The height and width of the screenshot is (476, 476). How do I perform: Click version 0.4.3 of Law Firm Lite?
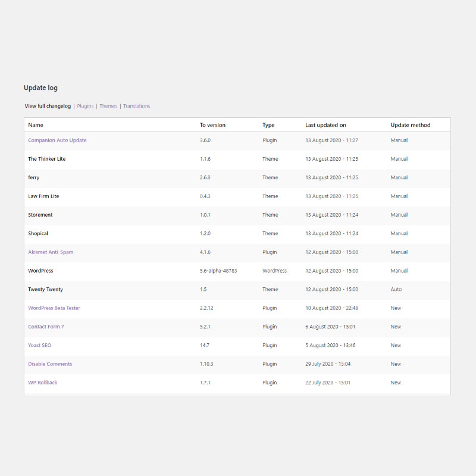[x=205, y=196]
